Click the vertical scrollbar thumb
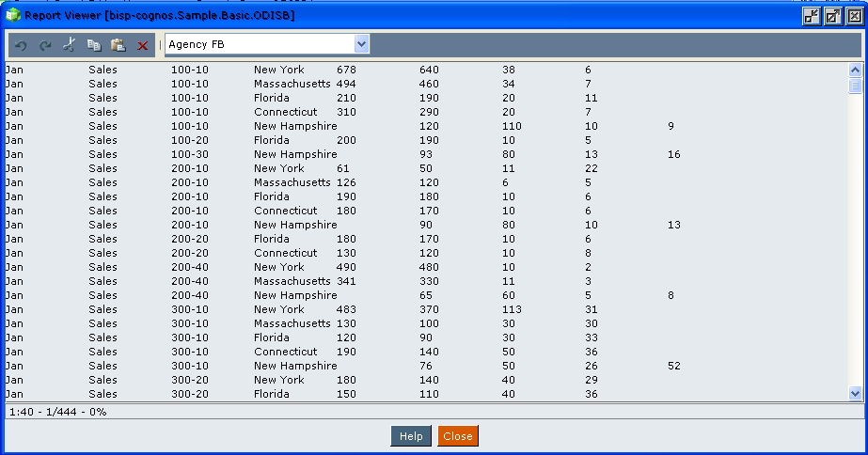Image resolution: width=868 pixels, height=455 pixels. pyautogui.click(x=855, y=86)
